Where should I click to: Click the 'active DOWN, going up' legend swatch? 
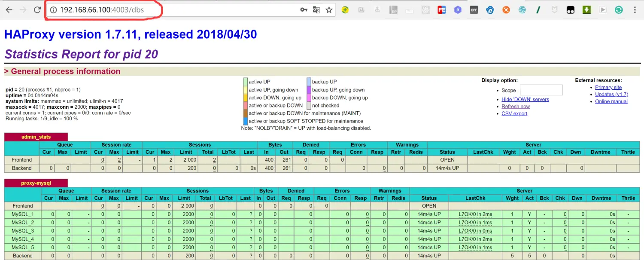click(x=246, y=98)
